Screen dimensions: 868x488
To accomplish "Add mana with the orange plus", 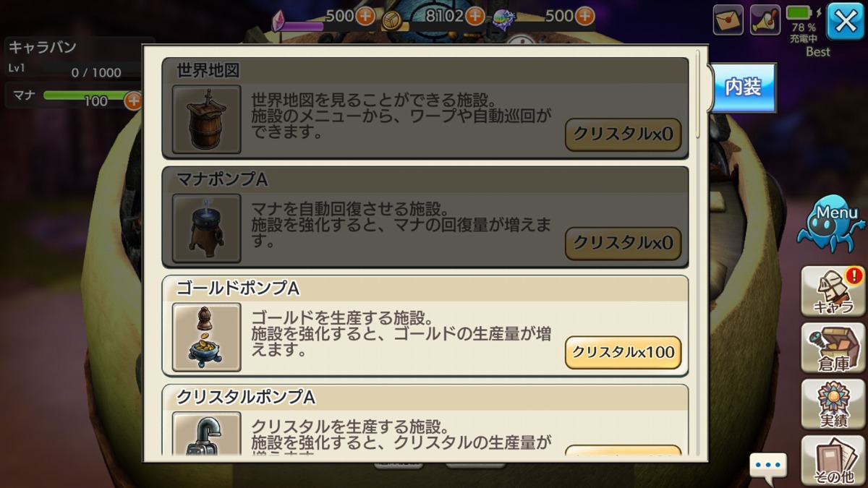I will [x=133, y=100].
